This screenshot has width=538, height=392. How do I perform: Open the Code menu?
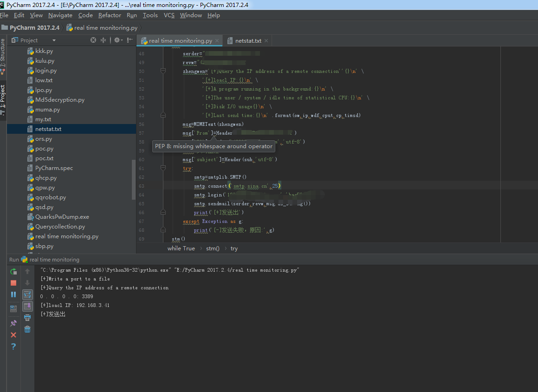[85, 15]
